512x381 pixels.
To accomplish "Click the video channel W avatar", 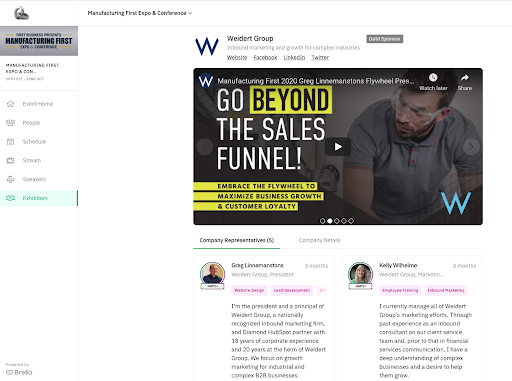I will click(206, 81).
